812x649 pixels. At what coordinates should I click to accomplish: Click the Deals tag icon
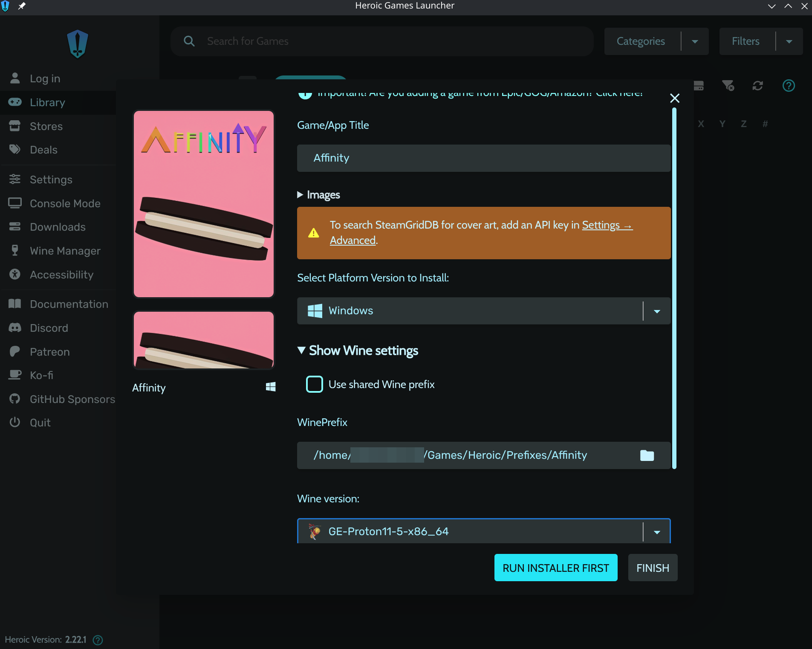[15, 149]
